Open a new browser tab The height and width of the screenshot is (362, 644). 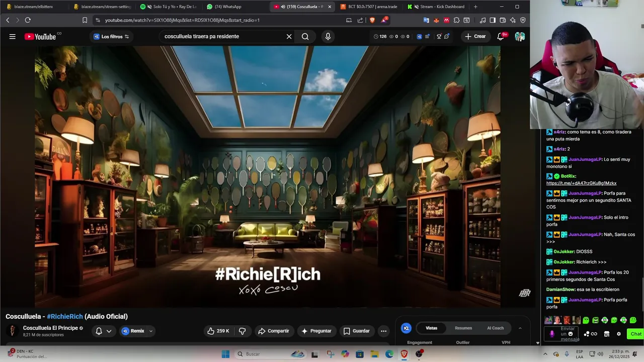pyautogui.click(x=475, y=7)
